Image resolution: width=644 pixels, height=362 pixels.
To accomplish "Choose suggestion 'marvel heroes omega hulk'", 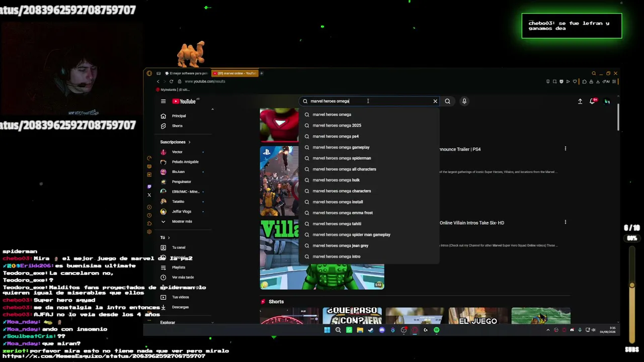I will 369,180.
